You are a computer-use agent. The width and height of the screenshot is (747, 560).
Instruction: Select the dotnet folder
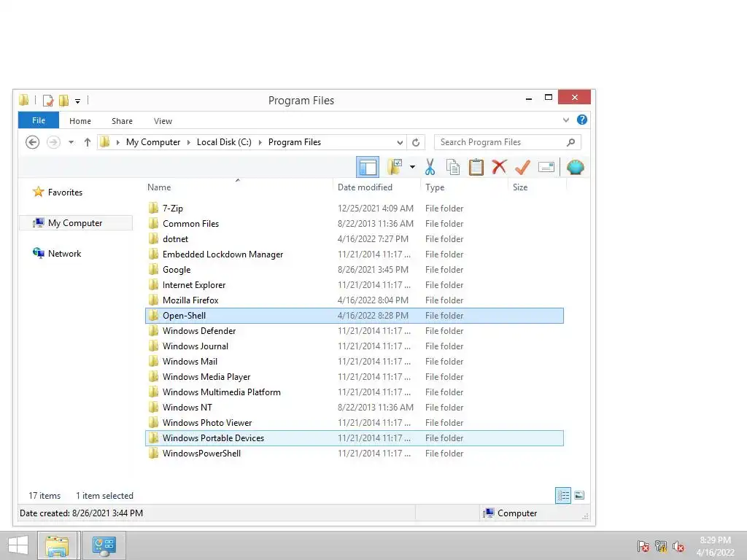[x=355, y=239]
